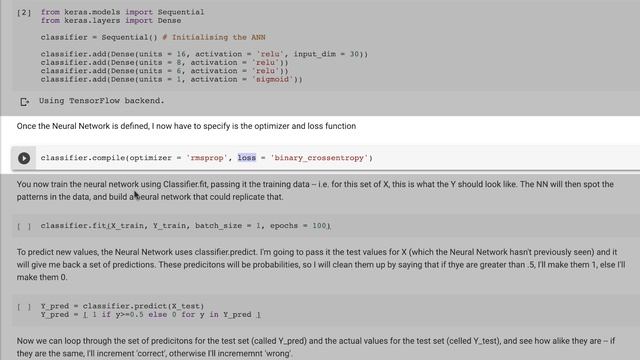Run the classifier.compile code cell

tap(24, 158)
